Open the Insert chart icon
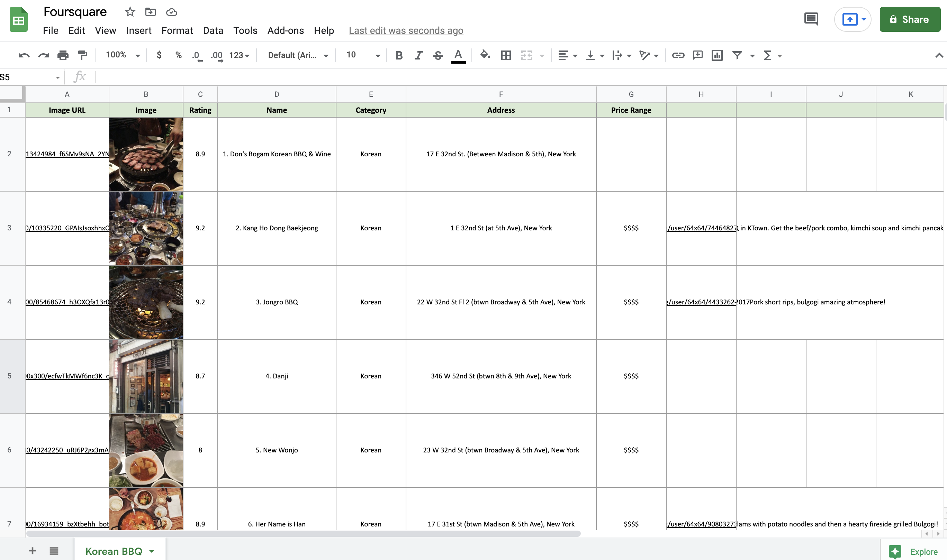 tap(717, 55)
